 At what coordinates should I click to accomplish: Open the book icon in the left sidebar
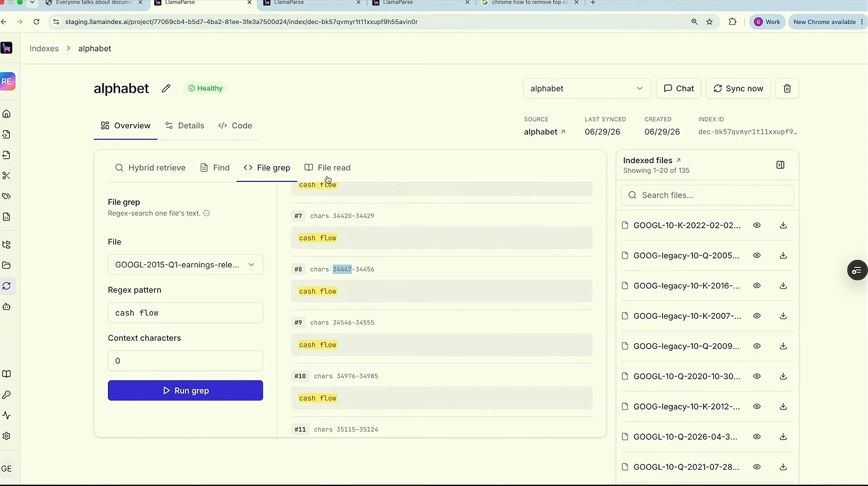7,374
